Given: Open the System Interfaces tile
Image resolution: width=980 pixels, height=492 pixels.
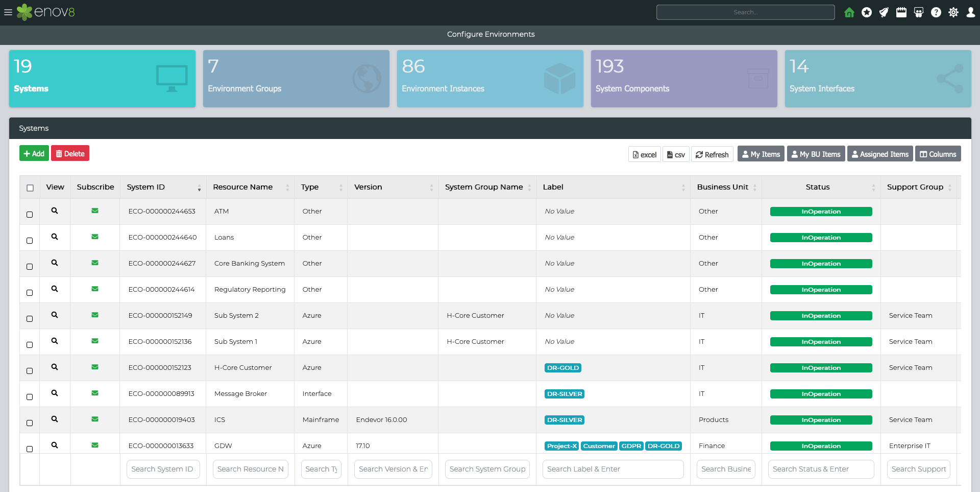Looking at the screenshot, I should [878, 78].
